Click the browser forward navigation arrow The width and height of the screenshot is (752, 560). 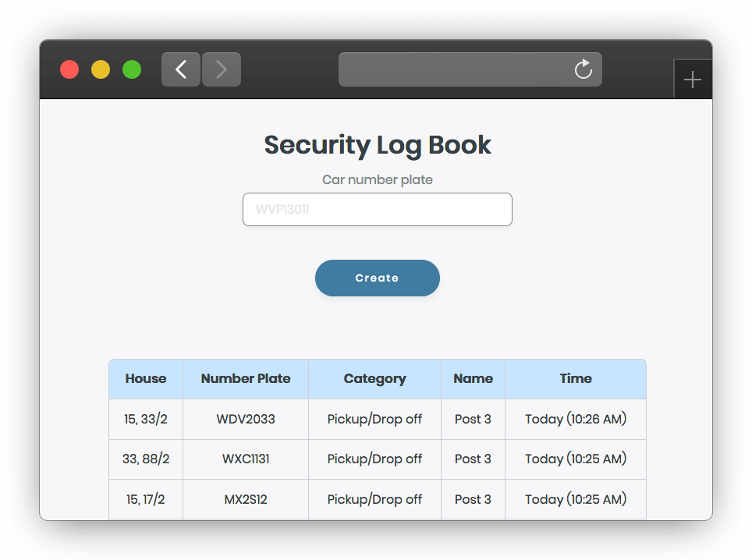click(x=221, y=69)
